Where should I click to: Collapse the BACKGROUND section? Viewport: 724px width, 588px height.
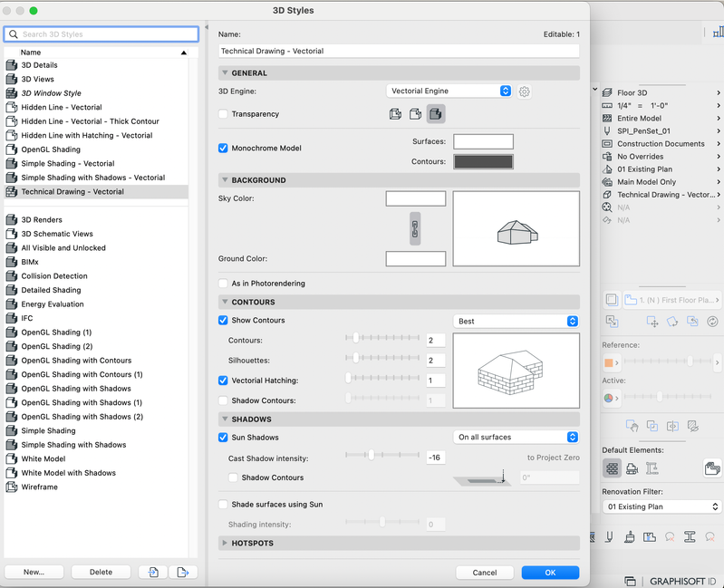pyautogui.click(x=225, y=180)
